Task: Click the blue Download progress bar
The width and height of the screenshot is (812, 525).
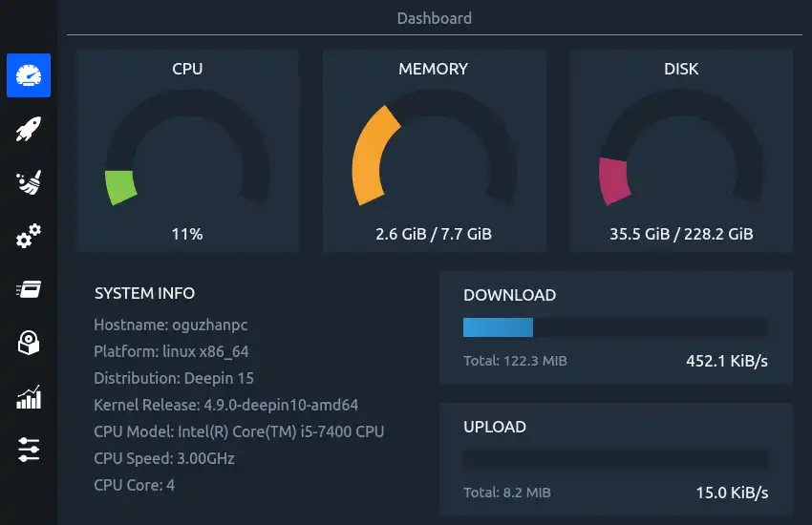Action: (498, 327)
